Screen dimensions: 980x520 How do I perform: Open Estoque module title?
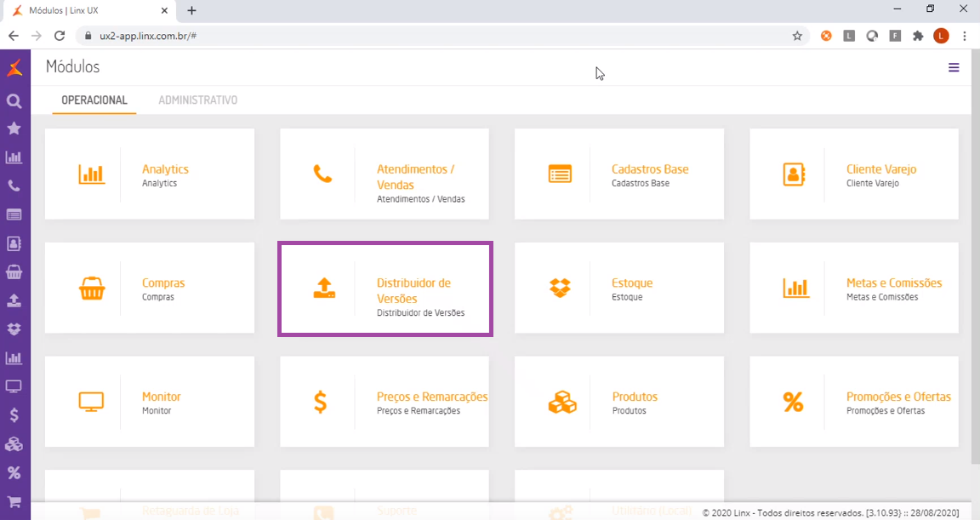632,283
